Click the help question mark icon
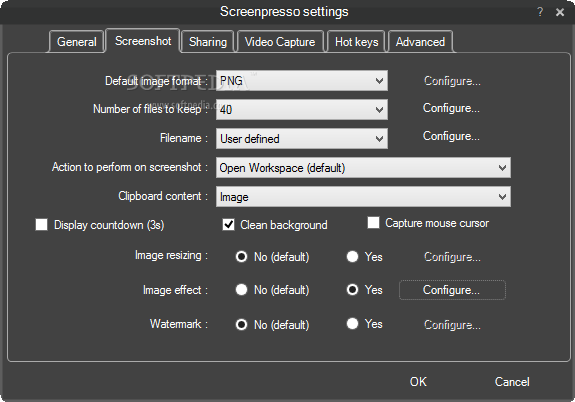The height and width of the screenshot is (402, 575). click(540, 12)
